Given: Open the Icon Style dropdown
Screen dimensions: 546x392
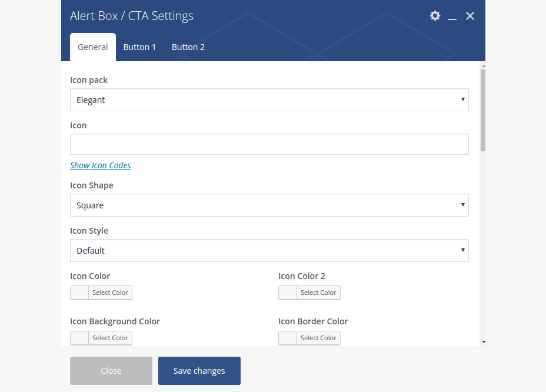Looking at the screenshot, I should [269, 250].
